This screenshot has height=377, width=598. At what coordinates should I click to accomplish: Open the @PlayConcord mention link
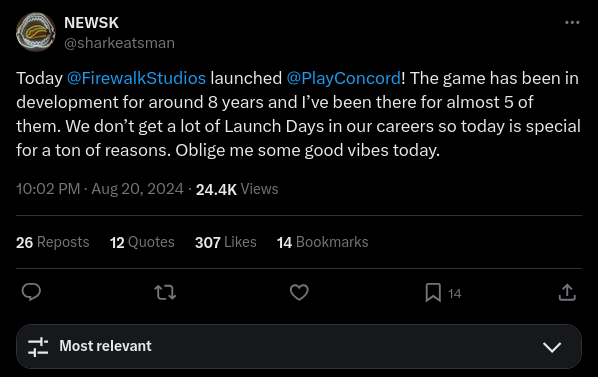coord(344,78)
